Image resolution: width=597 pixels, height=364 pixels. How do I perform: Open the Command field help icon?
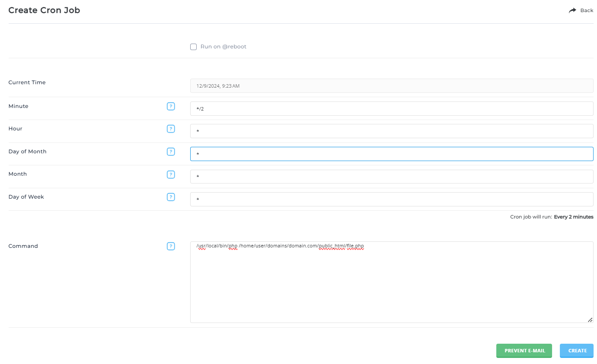pos(171,246)
